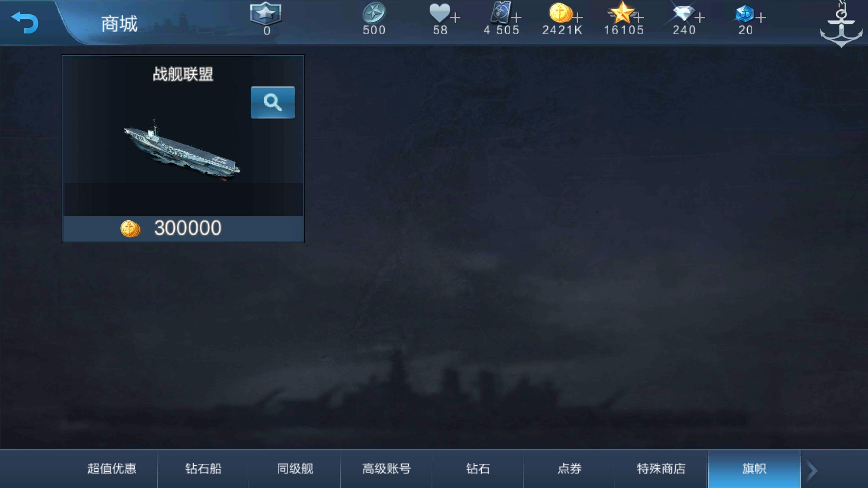Add more hearts with the plus icon

point(455,17)
